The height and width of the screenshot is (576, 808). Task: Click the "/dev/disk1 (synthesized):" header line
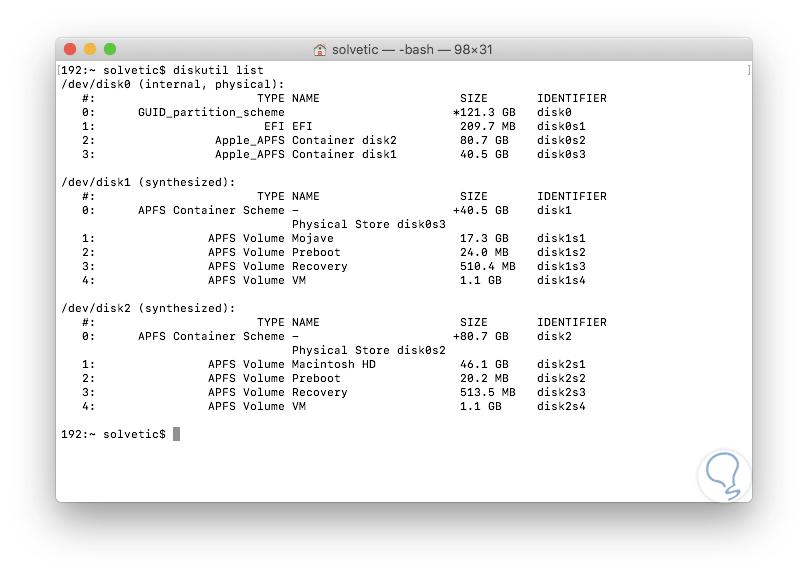(148, 182)
